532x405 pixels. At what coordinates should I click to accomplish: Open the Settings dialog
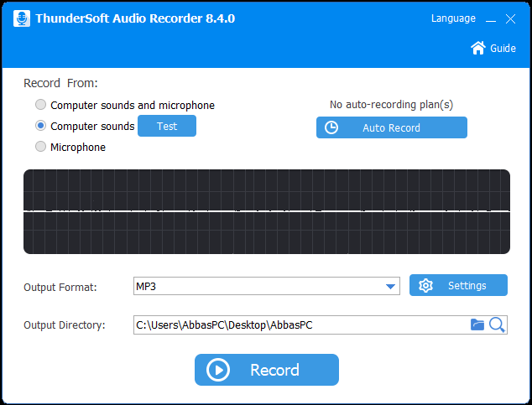click(458, 285)
